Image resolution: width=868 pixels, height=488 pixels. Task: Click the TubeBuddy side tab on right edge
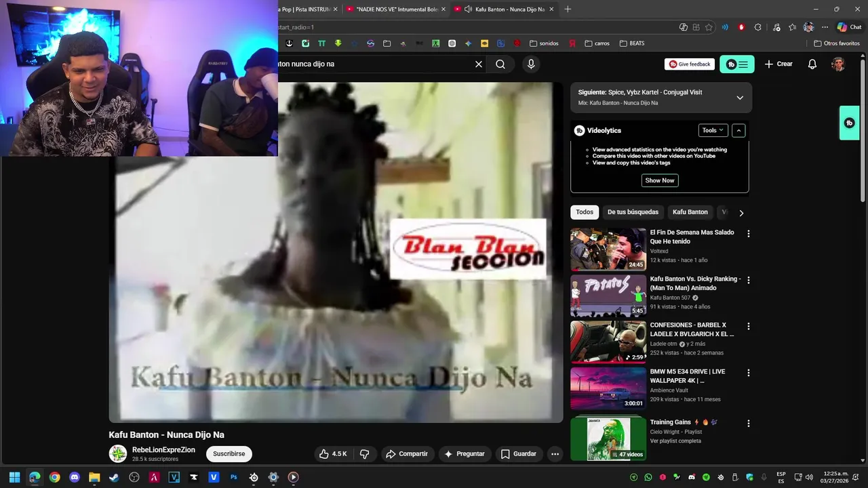(x=849, y=123)
